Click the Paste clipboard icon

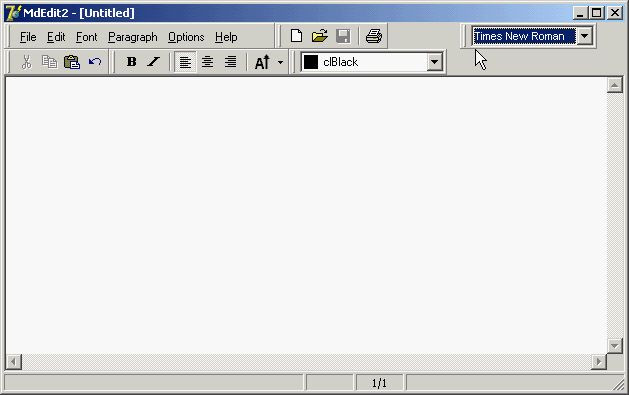point(72,62)
